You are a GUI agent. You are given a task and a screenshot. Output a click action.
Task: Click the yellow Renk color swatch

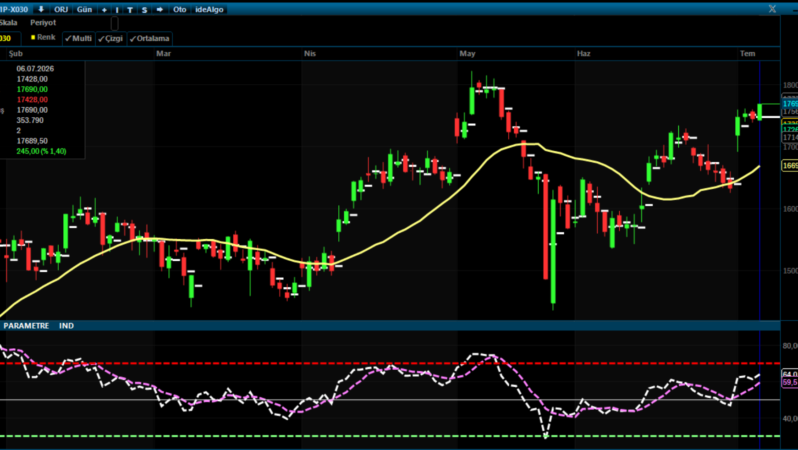click(33, 37)
